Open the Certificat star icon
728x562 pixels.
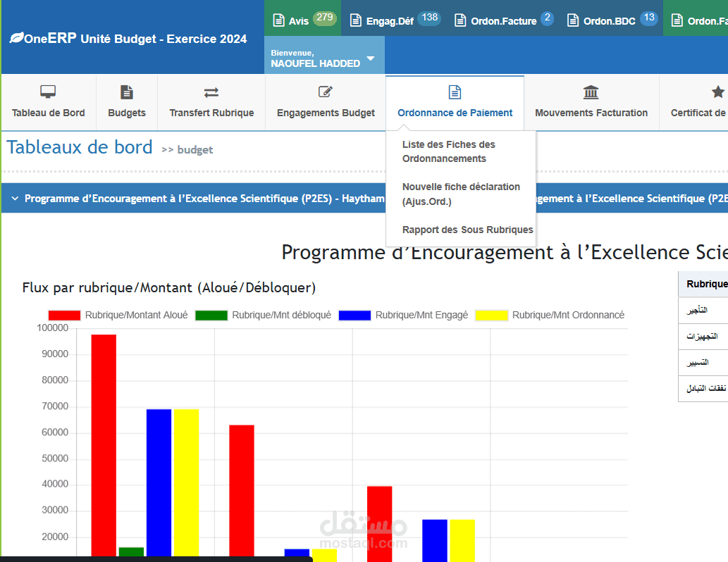click(x=717, y=91)
